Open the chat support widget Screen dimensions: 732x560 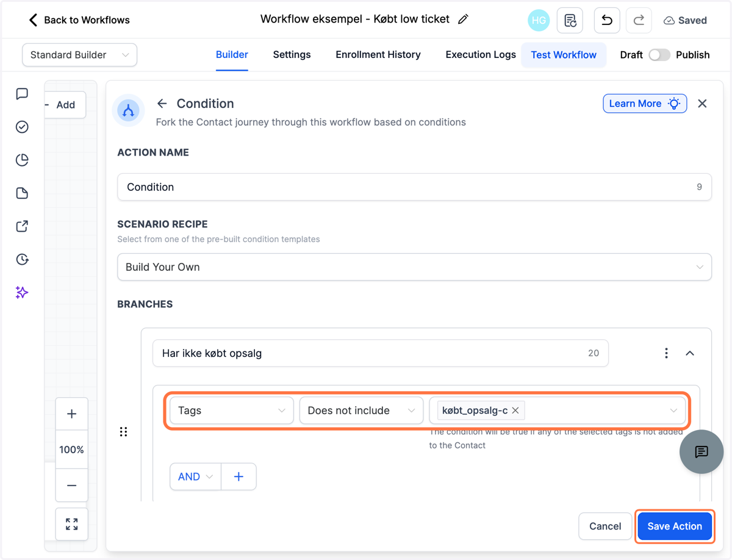pyautogui.click(x=701, y=451)
